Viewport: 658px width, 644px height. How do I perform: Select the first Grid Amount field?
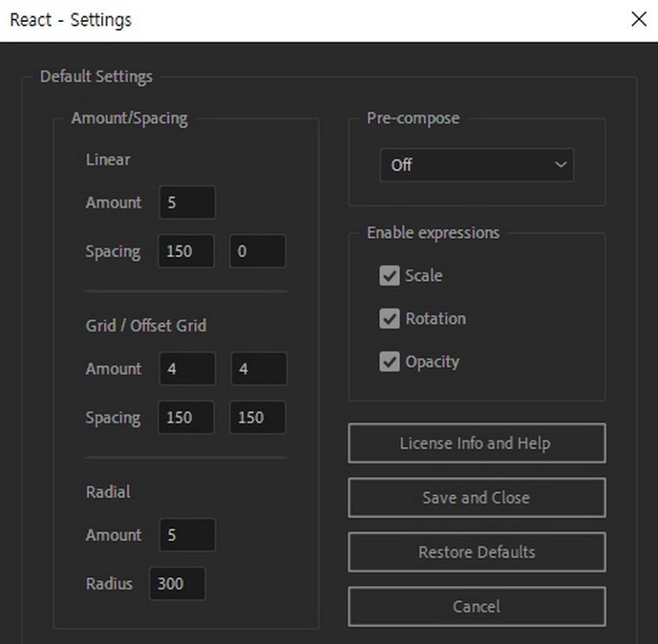pyautogui.click(x=187, y=369)
